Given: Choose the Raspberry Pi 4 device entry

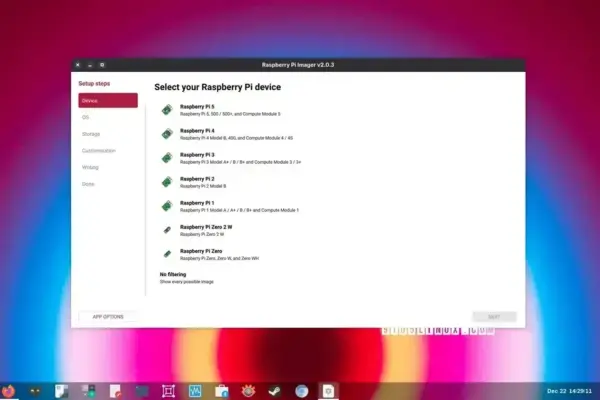Looking at the screenshot, I should (x=337, y=134).
